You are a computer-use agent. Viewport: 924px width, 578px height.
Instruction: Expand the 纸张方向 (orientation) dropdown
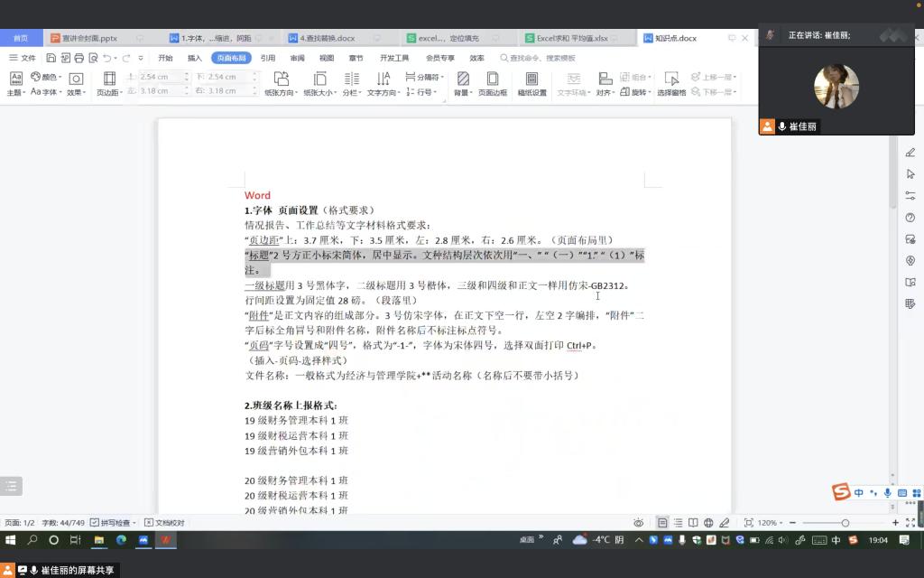tap(281, 92)
